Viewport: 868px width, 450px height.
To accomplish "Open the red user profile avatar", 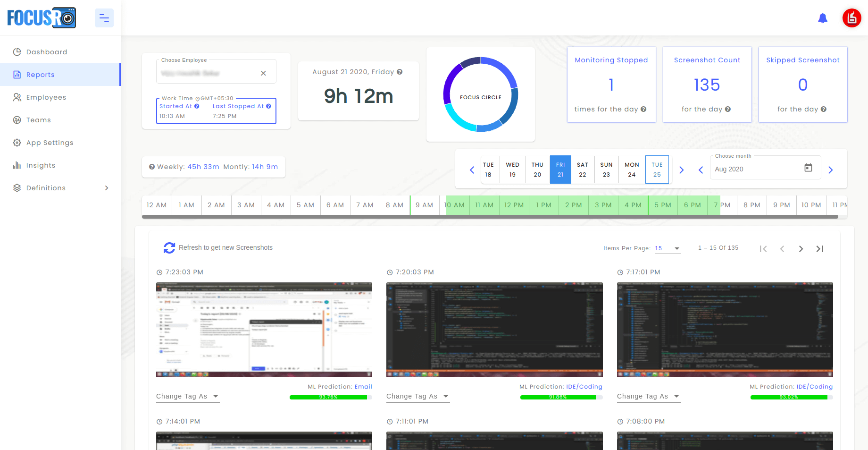I will pyautogui.click(x=851, y=18).
